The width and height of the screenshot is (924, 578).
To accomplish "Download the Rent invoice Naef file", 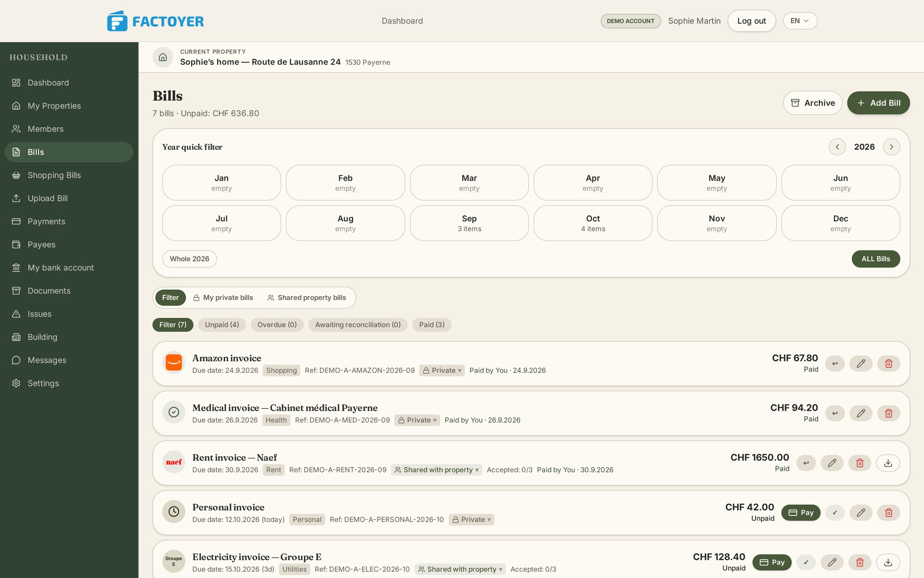I will (x=888, y=463).
